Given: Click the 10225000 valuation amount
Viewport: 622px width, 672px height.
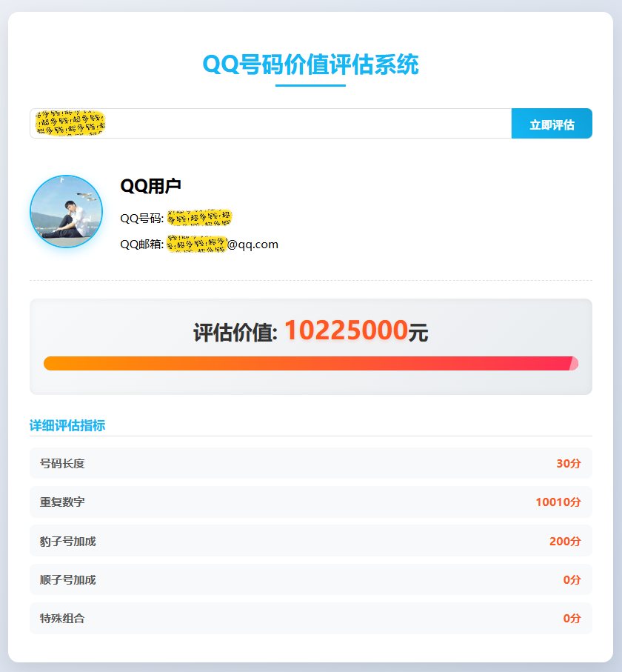Looking at the screenshot, I should 346,330.
